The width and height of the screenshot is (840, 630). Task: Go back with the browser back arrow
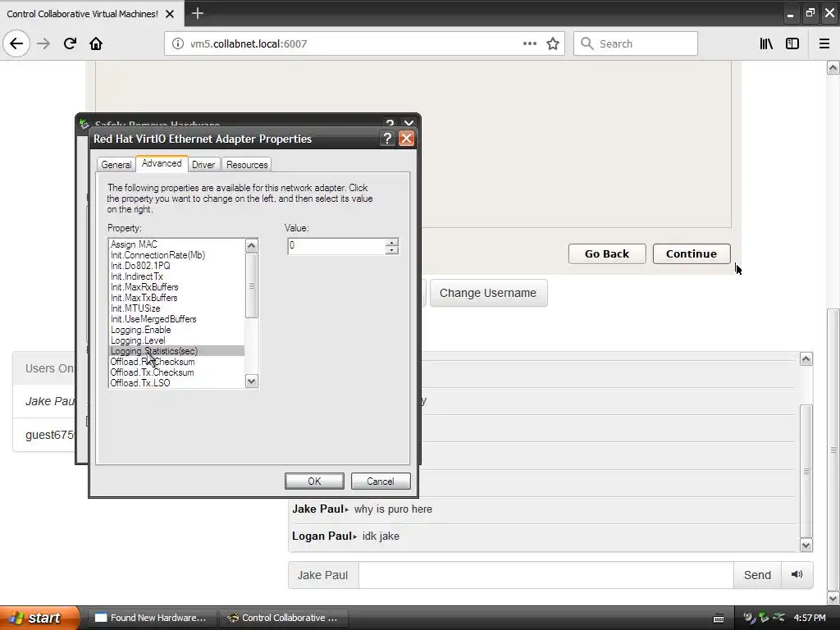[x=16, y=43]
